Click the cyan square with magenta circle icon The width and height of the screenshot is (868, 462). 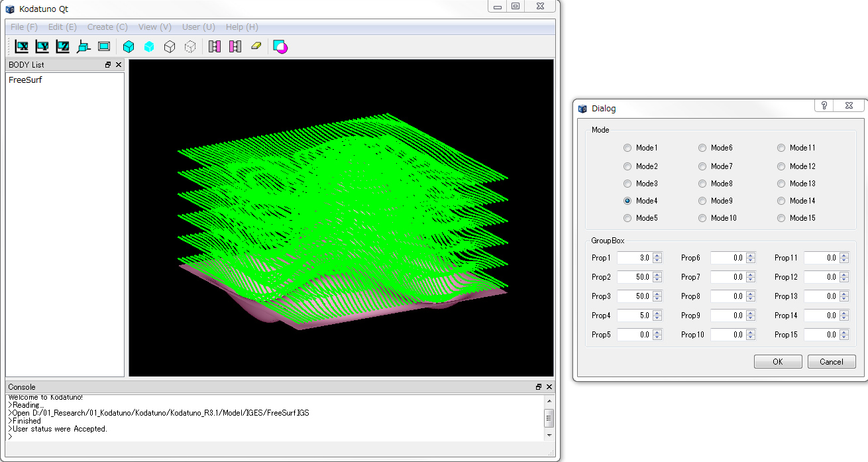coord(280,46)
